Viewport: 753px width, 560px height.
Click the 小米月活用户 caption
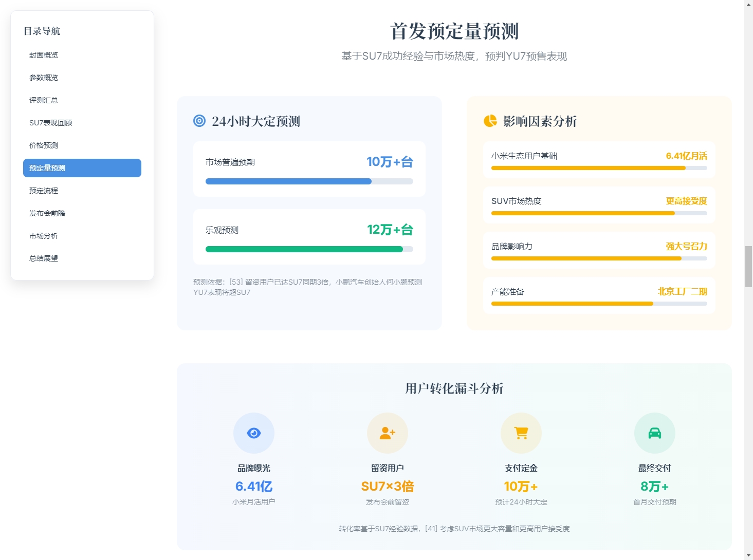[x=254, y=502]
